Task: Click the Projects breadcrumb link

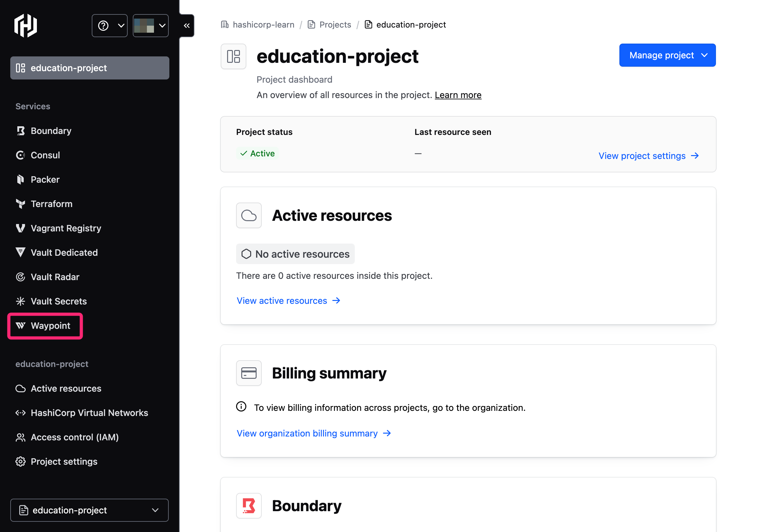Action: tap(335, 25)
